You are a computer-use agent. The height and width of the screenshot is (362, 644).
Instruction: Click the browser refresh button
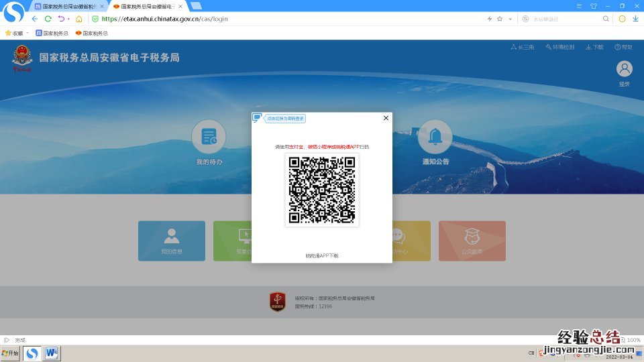[48, 19]
